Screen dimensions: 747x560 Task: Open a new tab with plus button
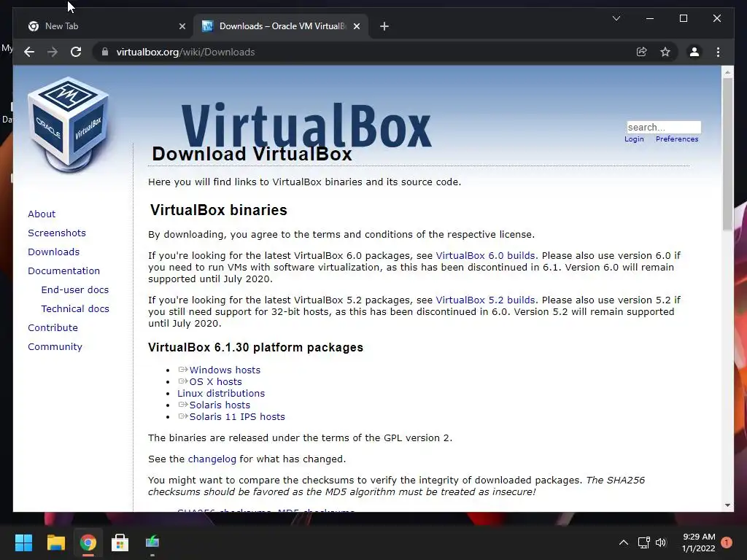[x=384, y=26]
